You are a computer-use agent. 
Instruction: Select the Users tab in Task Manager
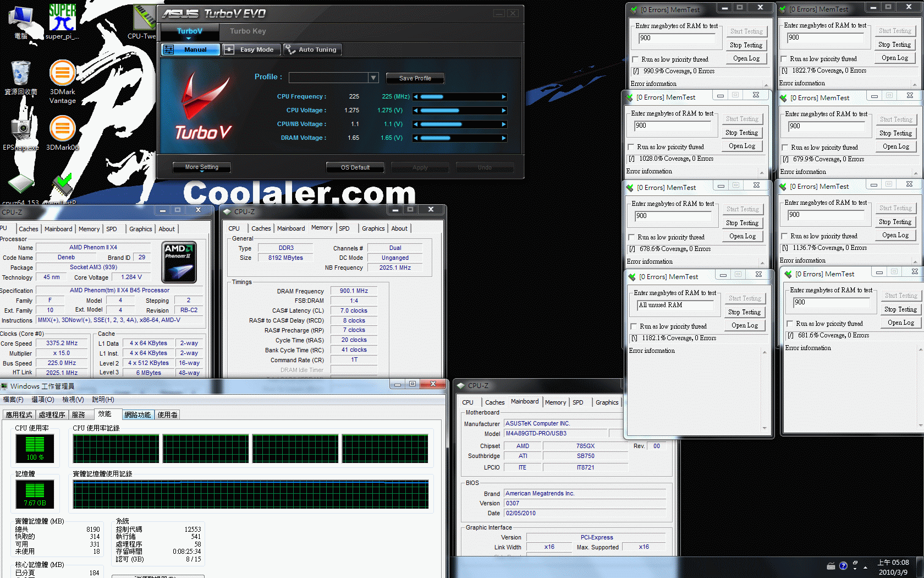[167, 415]
